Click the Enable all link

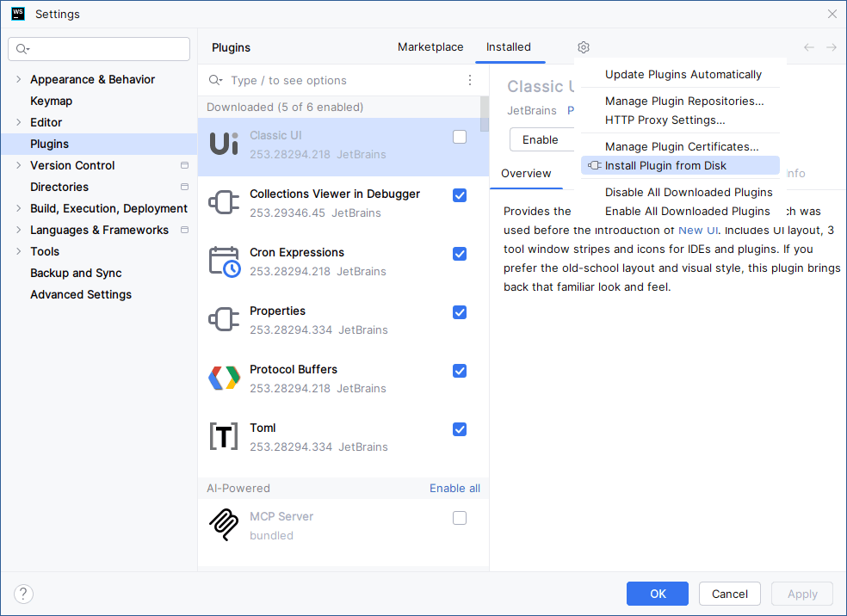coord(454,488)
